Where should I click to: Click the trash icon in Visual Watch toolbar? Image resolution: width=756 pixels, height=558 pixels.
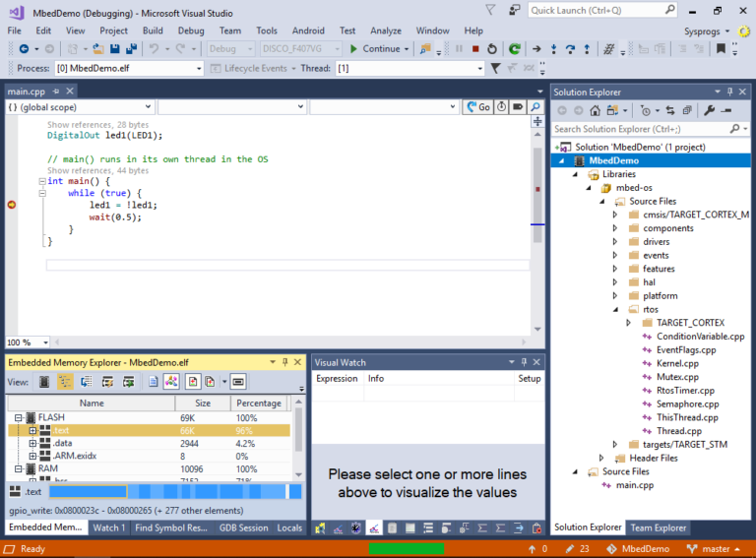(x=536, y=528)
